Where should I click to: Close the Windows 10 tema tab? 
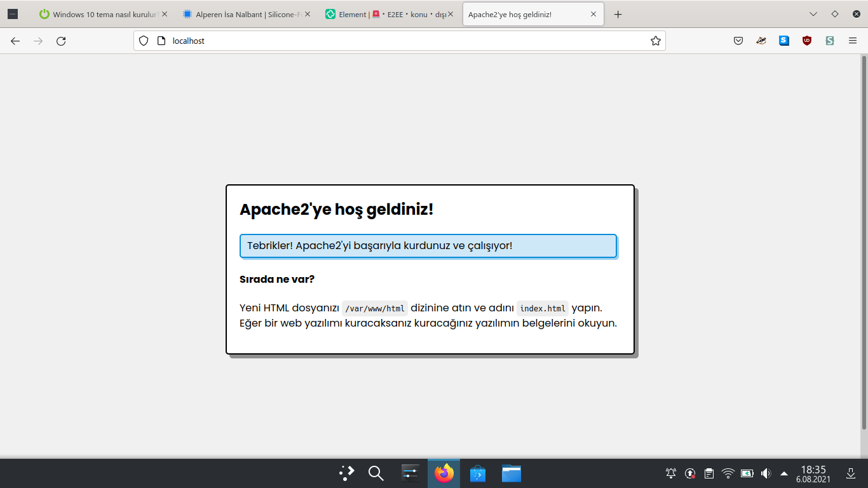(x=165, y=14)
